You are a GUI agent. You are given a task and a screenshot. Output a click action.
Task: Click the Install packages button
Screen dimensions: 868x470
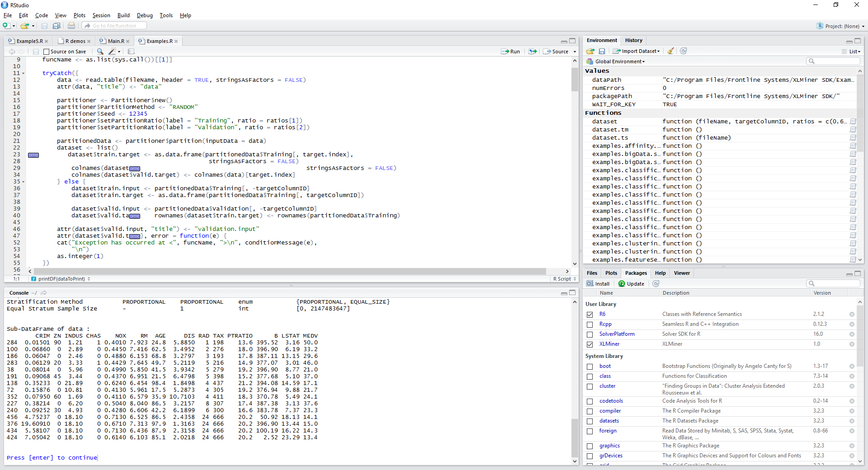coord(598,284)
